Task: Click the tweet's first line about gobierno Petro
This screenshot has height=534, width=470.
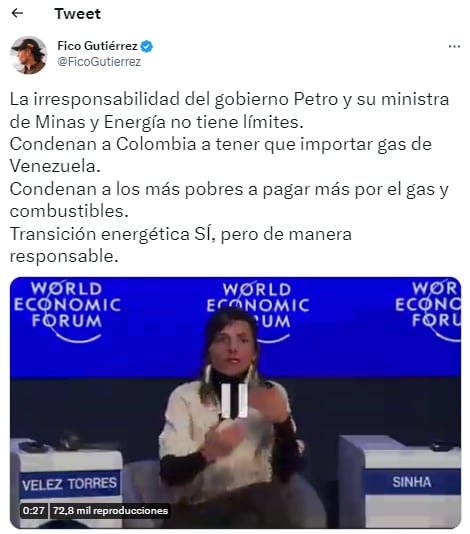Action: click(229, 99)
